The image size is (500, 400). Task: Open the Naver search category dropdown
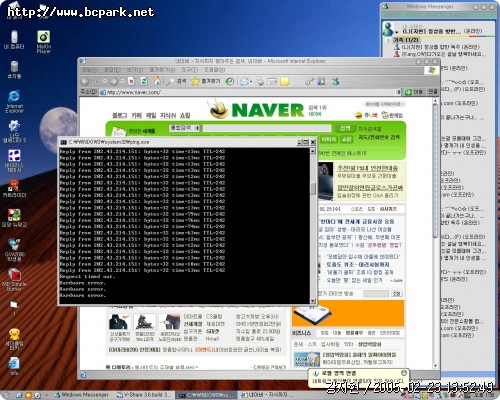184,128
